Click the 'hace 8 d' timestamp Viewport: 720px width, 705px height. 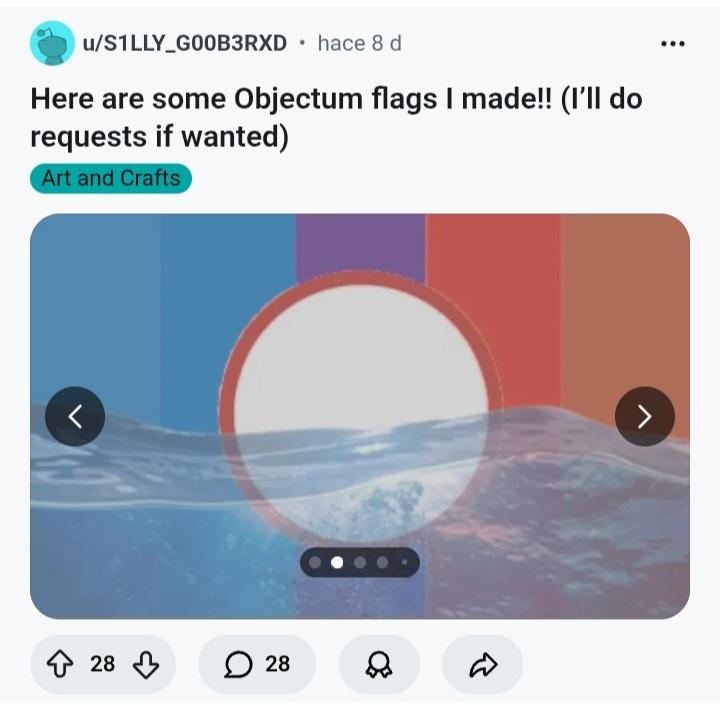[360, 44]
